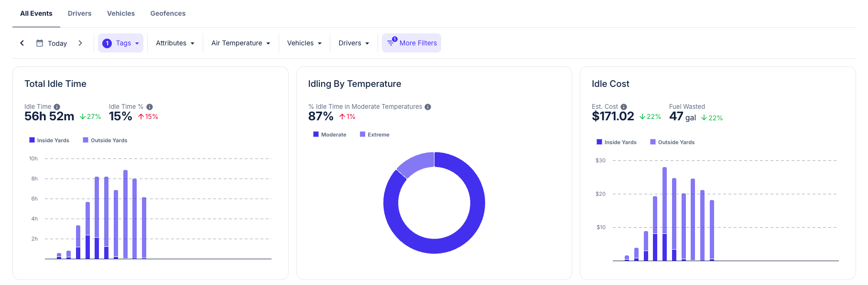This screenshot has height=285, width=868.
Task: Open info tooltip for Moderate Temperatures metric
Action: 428,106
